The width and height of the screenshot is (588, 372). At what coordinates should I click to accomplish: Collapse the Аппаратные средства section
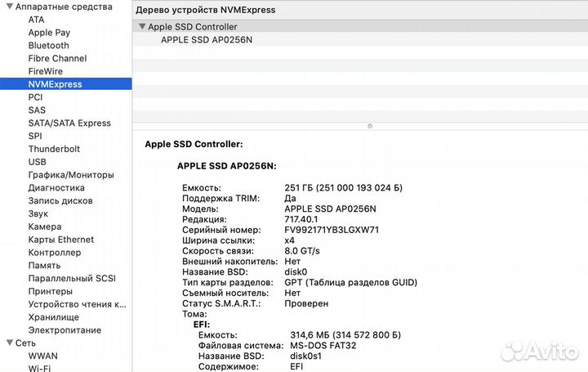(9, 7)
